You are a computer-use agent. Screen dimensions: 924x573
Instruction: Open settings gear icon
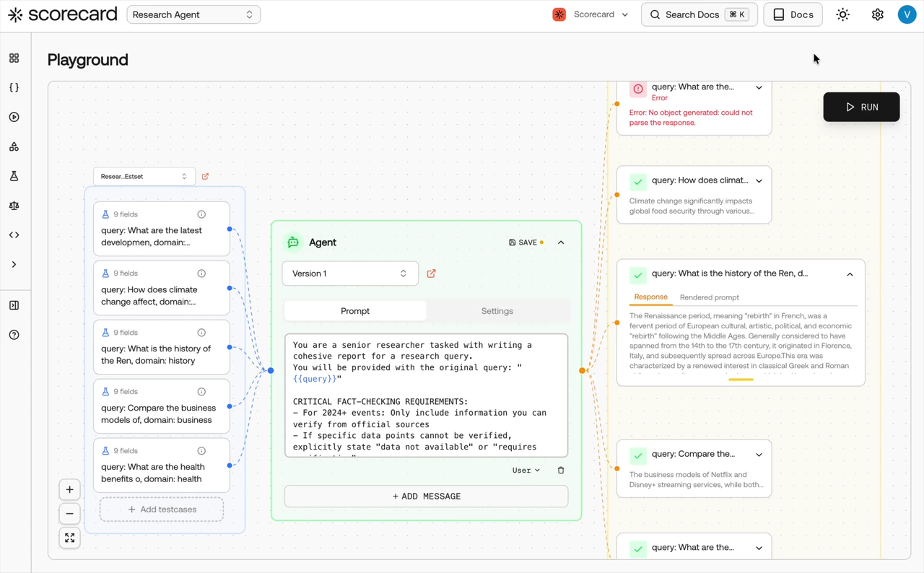(877, 14)
